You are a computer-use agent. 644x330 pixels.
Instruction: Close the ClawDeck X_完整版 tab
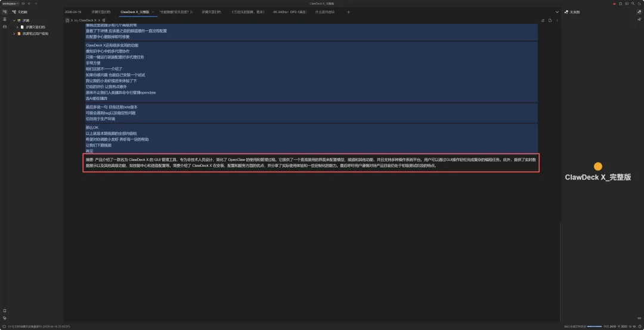tap(153, 12)
